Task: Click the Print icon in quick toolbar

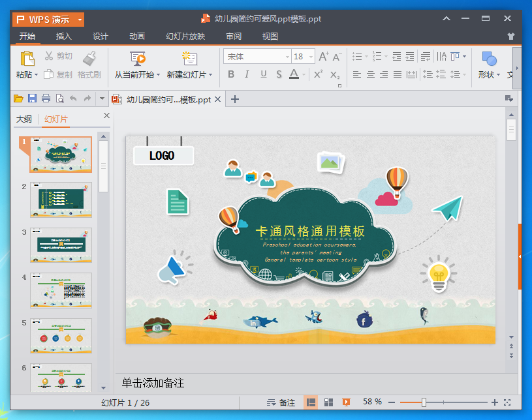Action: (x=46, y=98)
